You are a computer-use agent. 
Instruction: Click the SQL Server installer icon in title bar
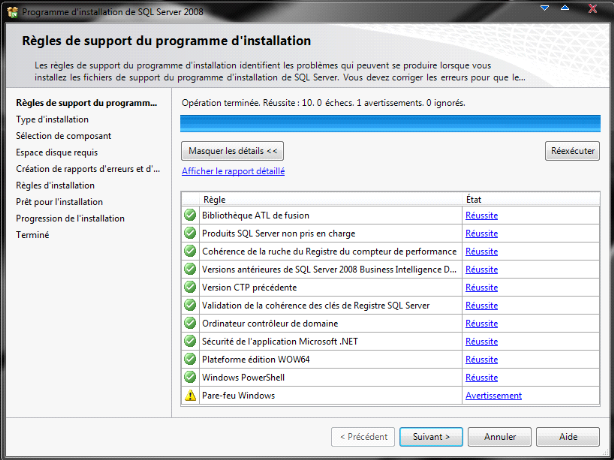pyautogui.click(x=13, y=12)
